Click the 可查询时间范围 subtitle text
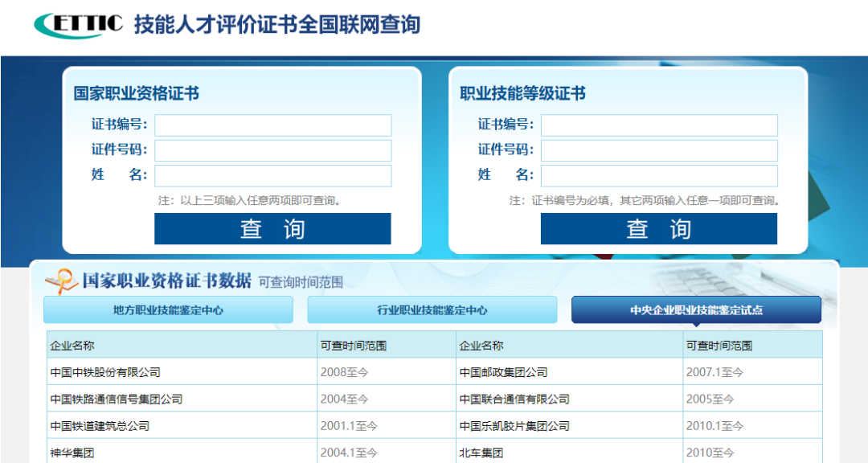868x463 pixels. pos(301,282)
